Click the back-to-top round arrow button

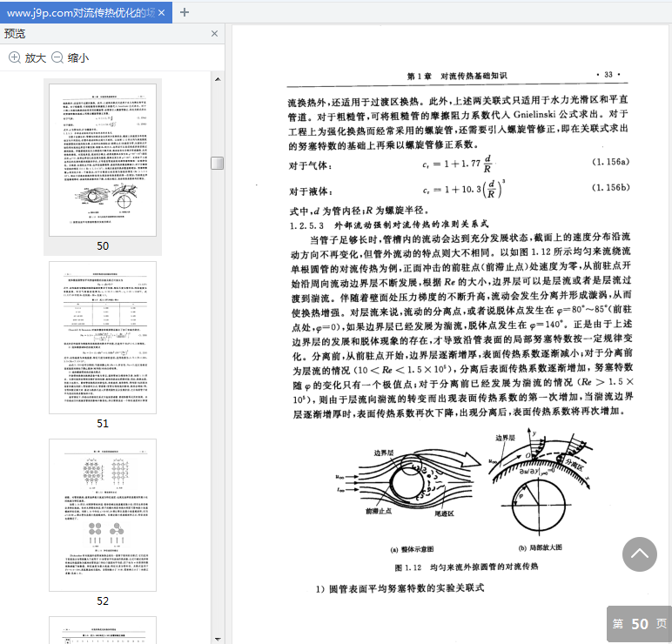640,554
